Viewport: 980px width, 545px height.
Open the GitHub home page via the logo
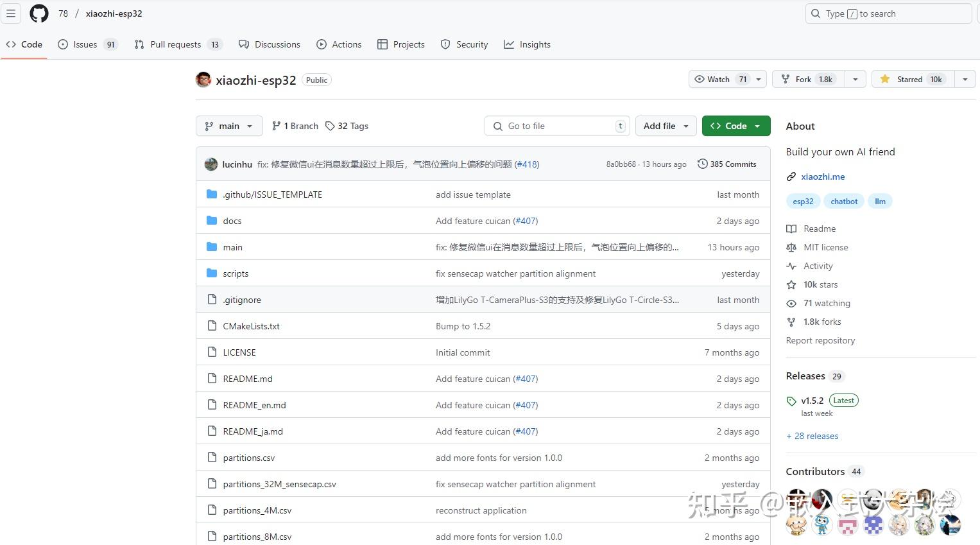(39, 13)
